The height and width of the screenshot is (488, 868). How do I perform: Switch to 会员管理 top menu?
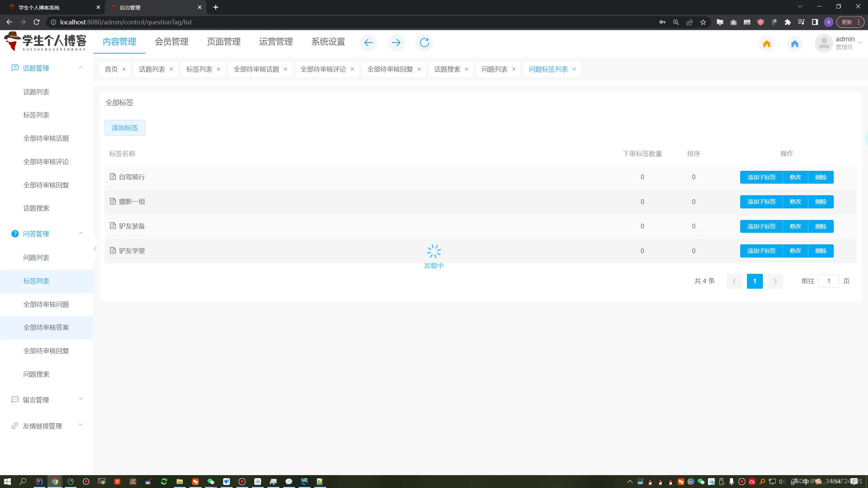[x=172, y=42]
